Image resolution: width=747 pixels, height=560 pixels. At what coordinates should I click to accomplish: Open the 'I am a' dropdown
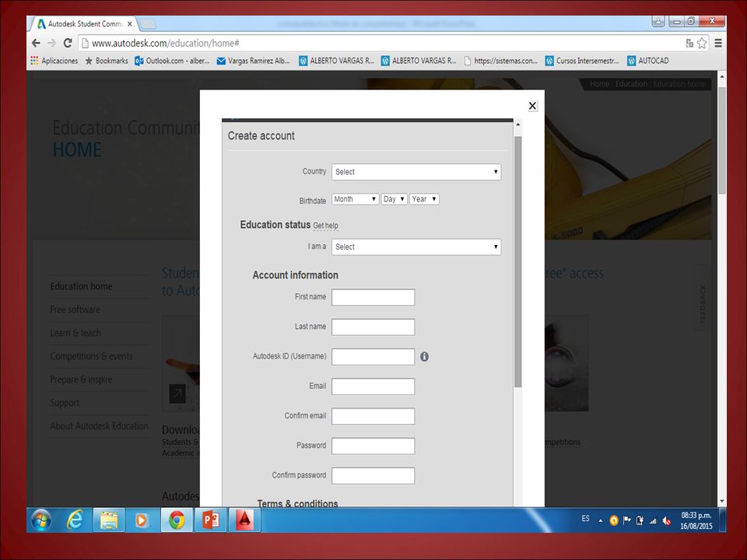416,247
